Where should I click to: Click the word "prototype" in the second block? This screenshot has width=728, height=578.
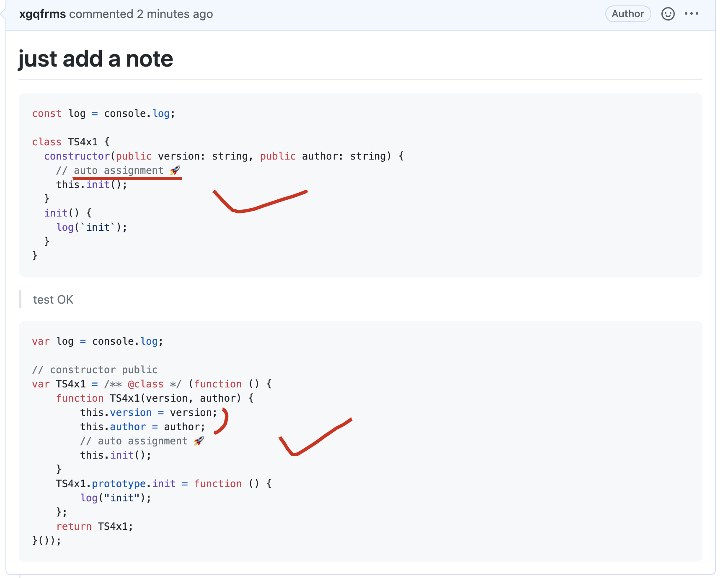(x=119, y=484)
